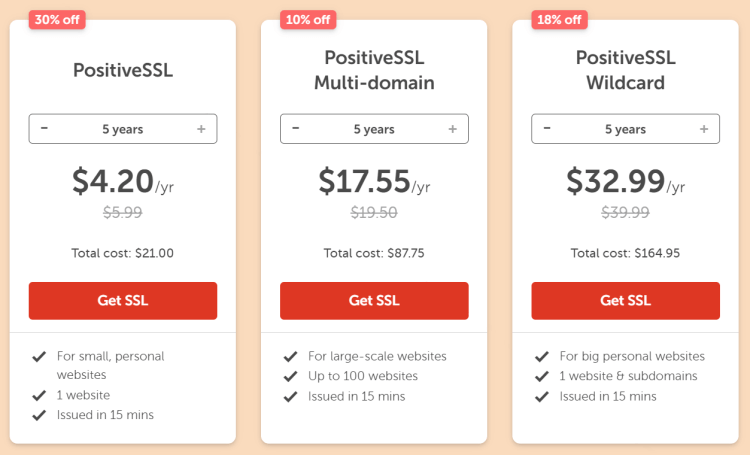The height and width of the screenshot is (455, 750).
Task: Decrease years for PositiveSSL Wildcard
Action: [547, 129]
